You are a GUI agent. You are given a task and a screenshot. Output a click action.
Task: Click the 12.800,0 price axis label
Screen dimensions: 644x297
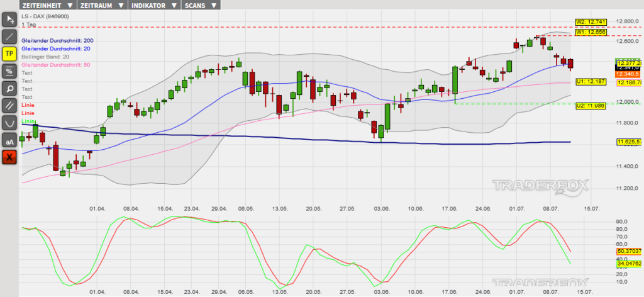click(628, 21)
